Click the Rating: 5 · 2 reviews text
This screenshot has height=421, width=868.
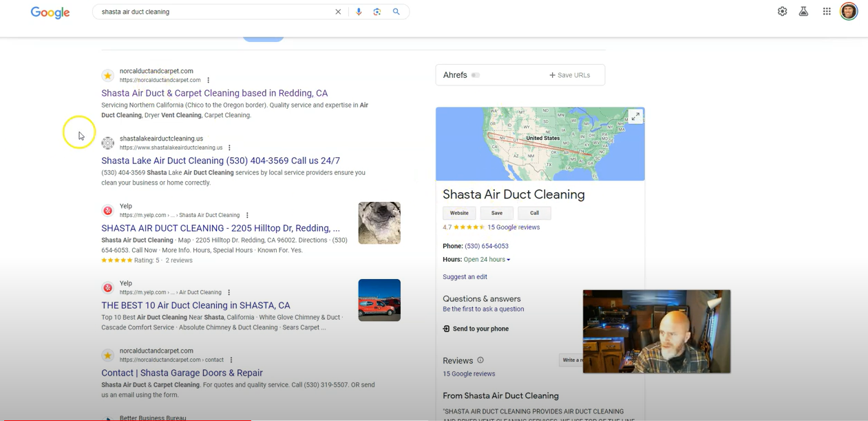click(163, 260)
